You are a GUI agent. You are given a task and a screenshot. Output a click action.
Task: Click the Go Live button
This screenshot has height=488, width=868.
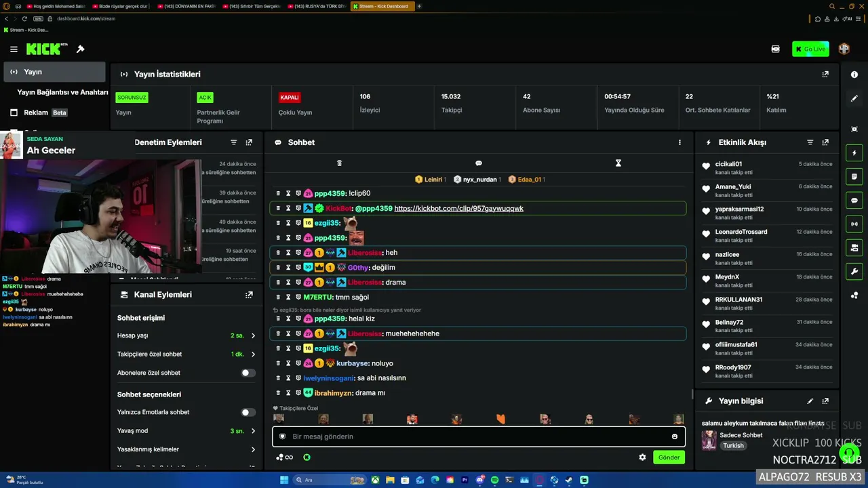[x=810, y=49]
